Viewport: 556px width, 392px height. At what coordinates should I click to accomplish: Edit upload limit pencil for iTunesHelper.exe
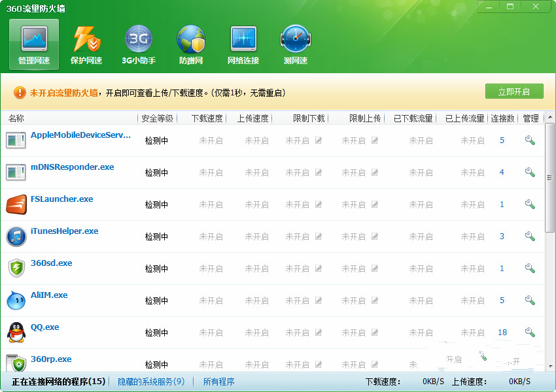click(x=375, y=237)
